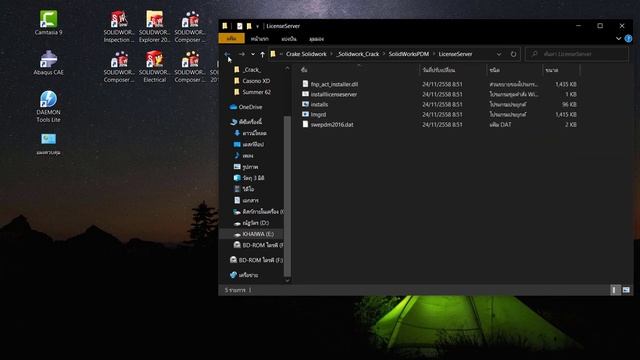Expand the address bar history dropdown
The image size is (640, 360).
click(499, 54)
